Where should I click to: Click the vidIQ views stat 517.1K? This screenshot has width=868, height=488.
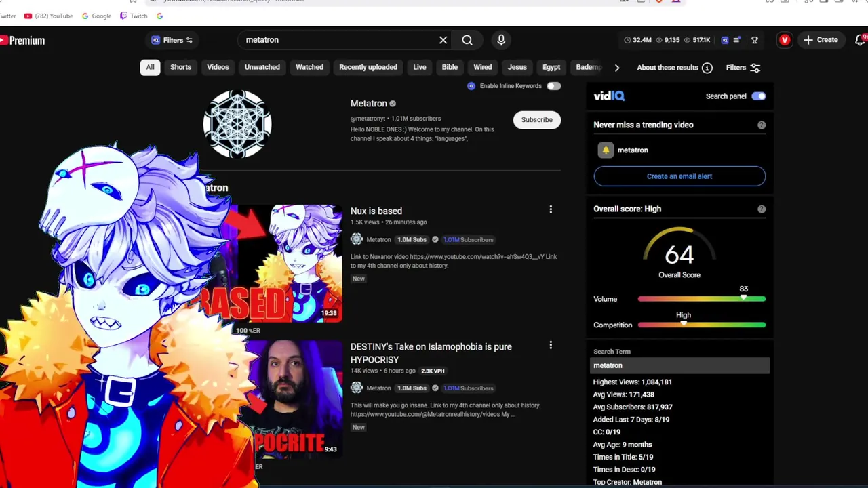(696, 40)
